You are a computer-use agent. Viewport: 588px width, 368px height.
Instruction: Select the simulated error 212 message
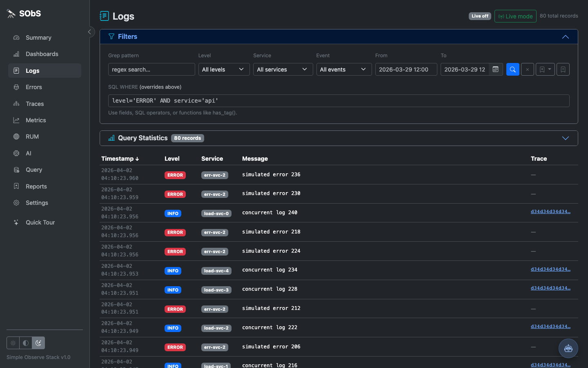271,308
